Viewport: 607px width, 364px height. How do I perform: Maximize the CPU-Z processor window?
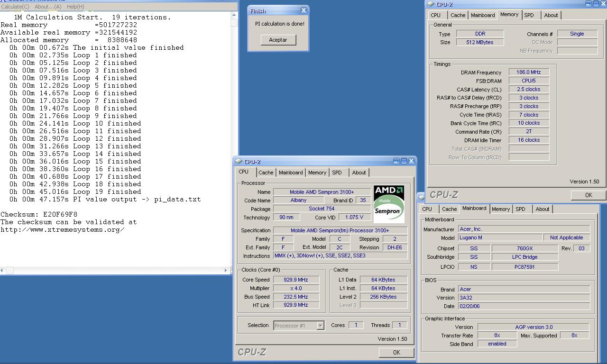tap(404, 161)
